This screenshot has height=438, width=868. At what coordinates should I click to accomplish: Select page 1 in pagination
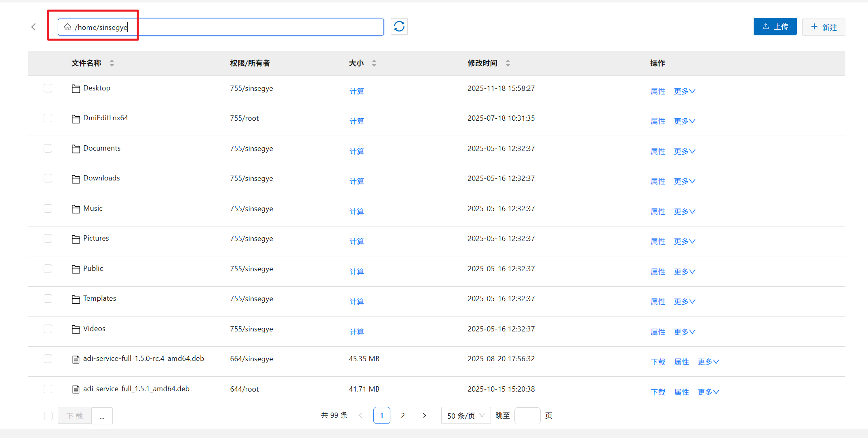(381, 415)
